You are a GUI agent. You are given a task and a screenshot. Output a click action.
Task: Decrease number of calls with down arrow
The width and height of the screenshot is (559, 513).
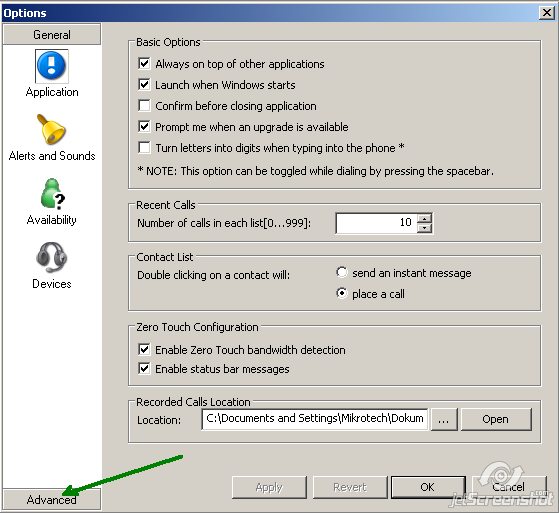(x=424, y=228)
